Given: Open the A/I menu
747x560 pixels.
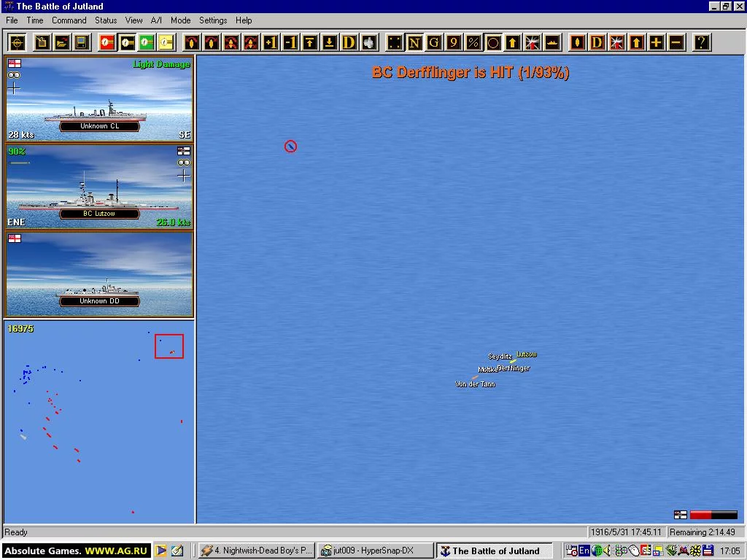Looking at the screenshot, I should (x=156, y=20).
